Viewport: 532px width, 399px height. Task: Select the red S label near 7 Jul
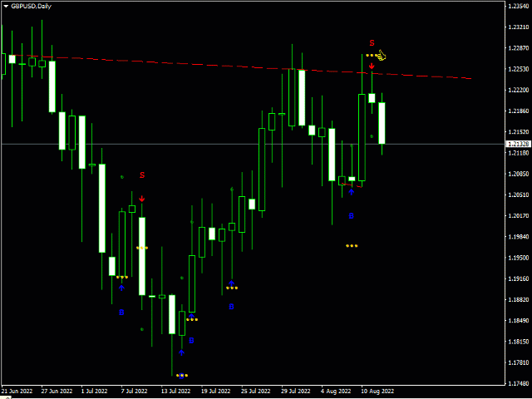[142, 175]
